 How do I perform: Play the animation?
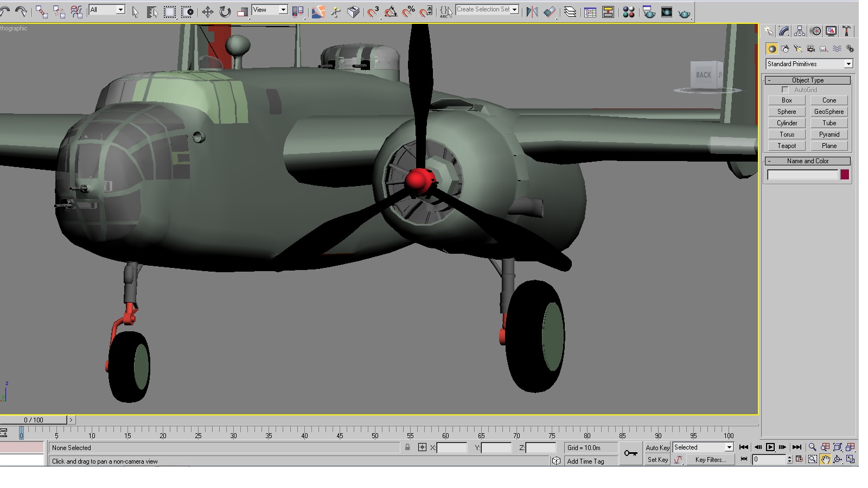(770, 447)
